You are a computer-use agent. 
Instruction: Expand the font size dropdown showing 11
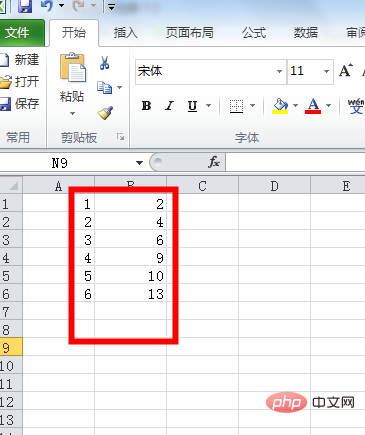pos(326,71)
